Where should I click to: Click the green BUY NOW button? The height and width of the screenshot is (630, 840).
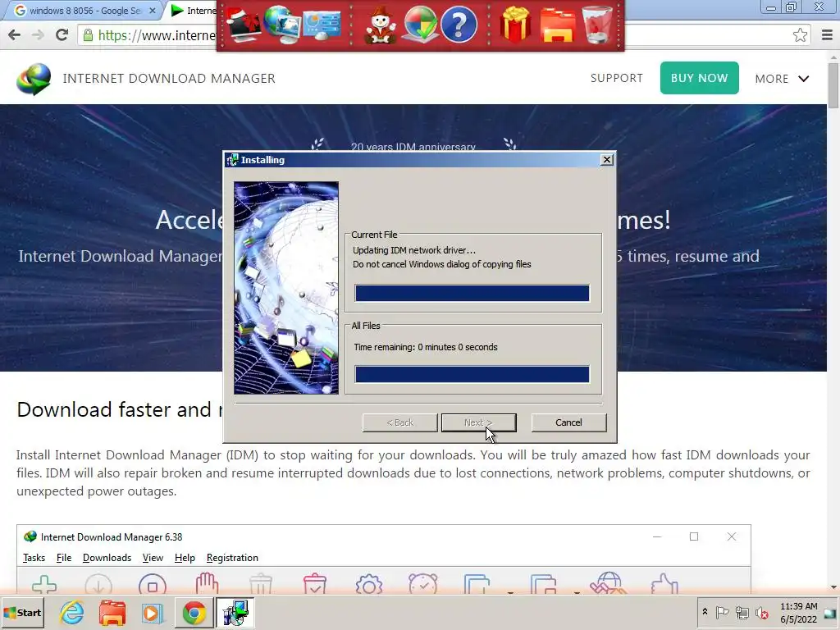tap(699, 78)
